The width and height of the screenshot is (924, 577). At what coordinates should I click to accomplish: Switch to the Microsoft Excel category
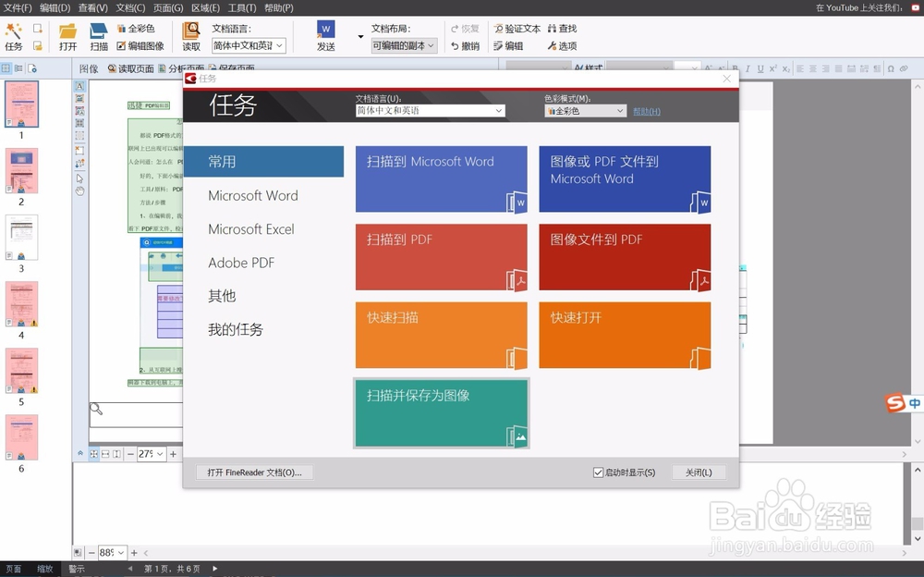tap(253, 228)
